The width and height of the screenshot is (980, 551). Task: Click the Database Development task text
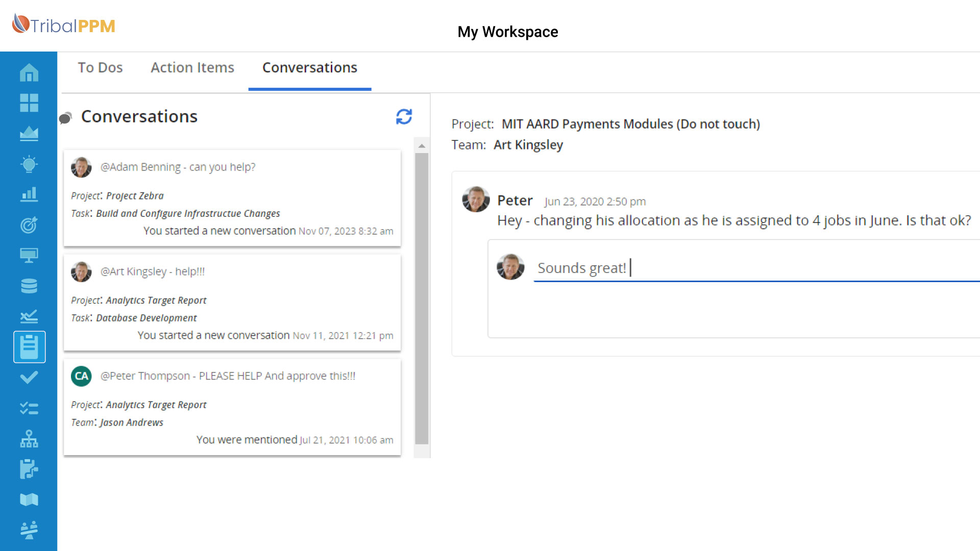[146, 318]
